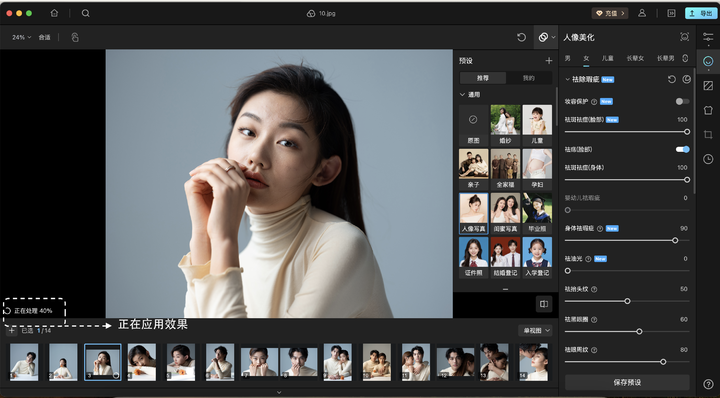720x398 pixels.
Task: Open the search magnifier icon
Action: 85,13
